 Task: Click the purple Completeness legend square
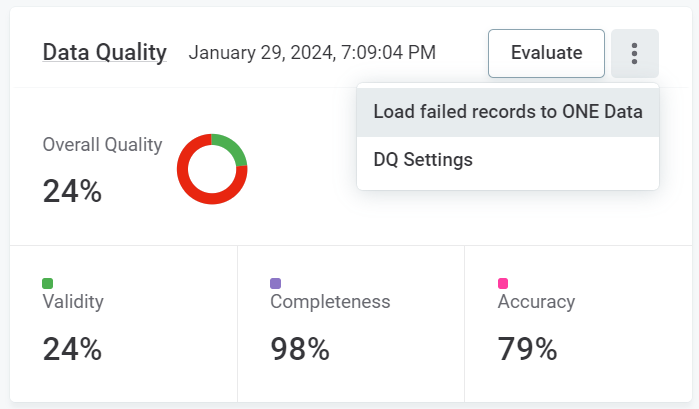(x=276, y=283)
